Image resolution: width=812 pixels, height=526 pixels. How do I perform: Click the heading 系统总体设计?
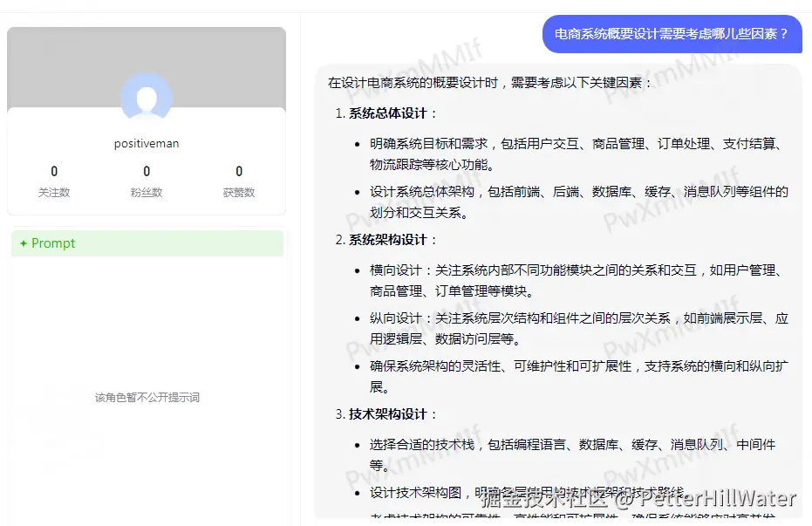pyautogui.click(x=388, y=113)
